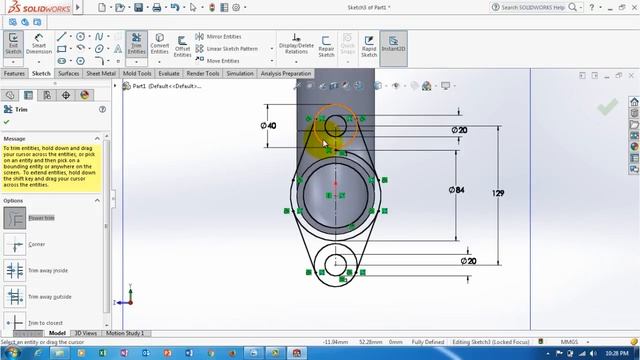Select the Trim away outside option
The width and height of the screenshot is (640, 360).
(x=15, y=297)
